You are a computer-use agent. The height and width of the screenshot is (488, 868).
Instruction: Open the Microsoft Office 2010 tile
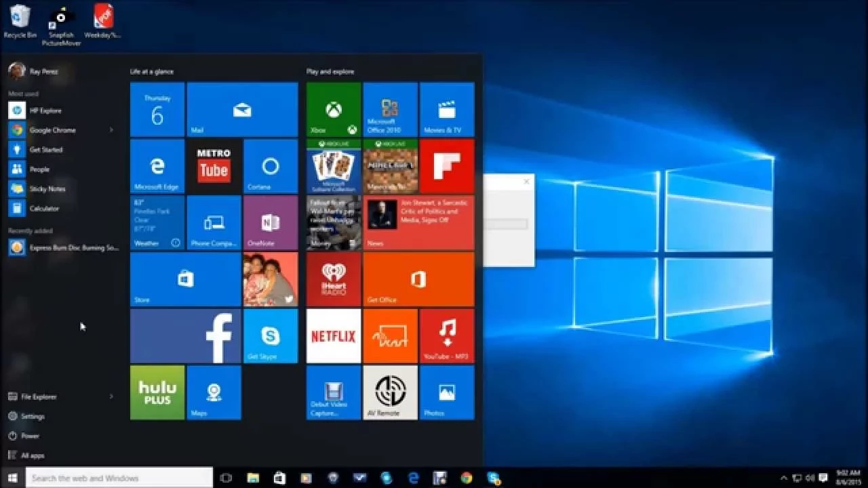coord(390,110)
